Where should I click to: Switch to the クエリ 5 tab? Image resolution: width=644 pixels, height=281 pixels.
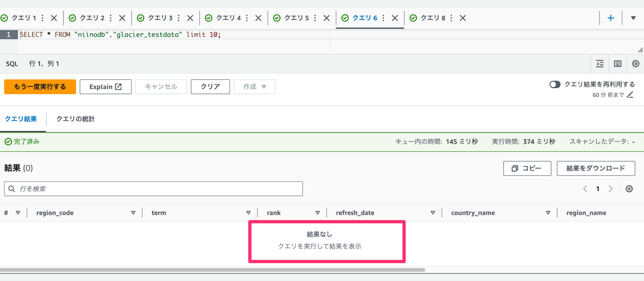pos(297,18)
